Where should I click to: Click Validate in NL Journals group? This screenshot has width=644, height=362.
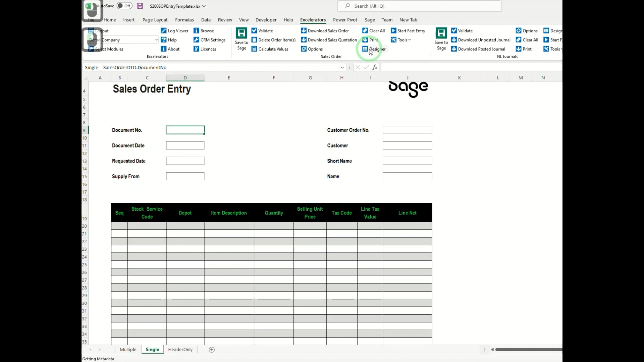pyautogui.click(x=462, y=31)
